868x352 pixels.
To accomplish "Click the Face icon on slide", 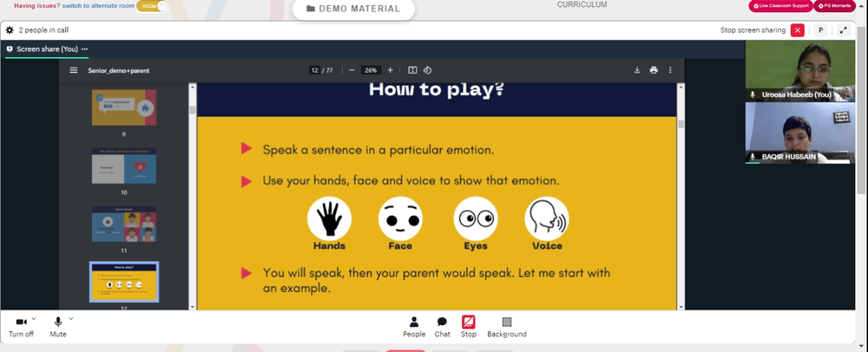I will 400,218.
